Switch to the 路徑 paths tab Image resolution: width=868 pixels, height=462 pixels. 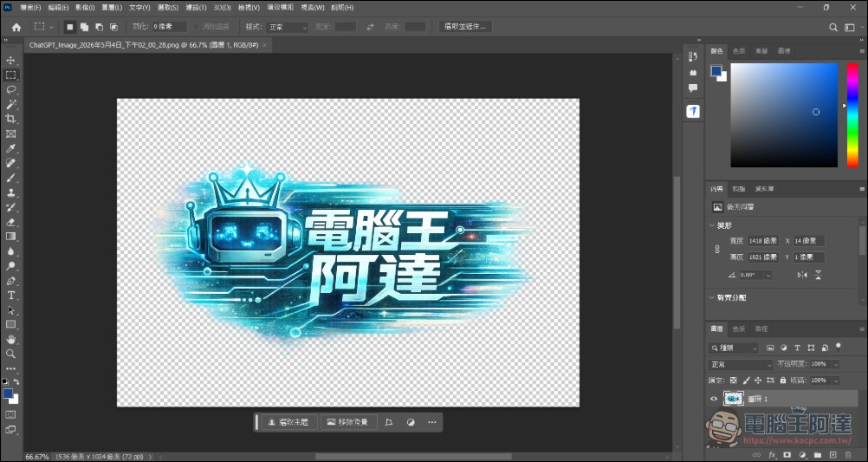pos(761,329)
